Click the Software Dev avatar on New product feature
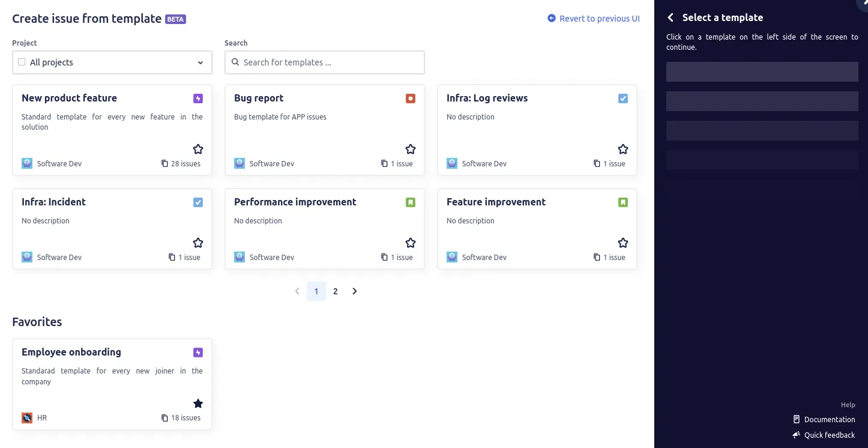Viewport: 868px width, 448px height. [27, 163]
